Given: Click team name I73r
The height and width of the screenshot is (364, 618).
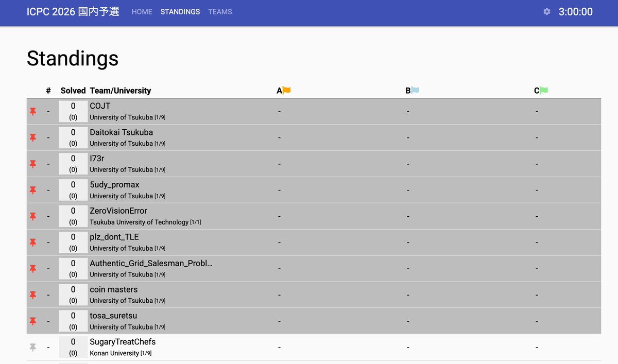Looking at the screenshot, I should point(97,159).
